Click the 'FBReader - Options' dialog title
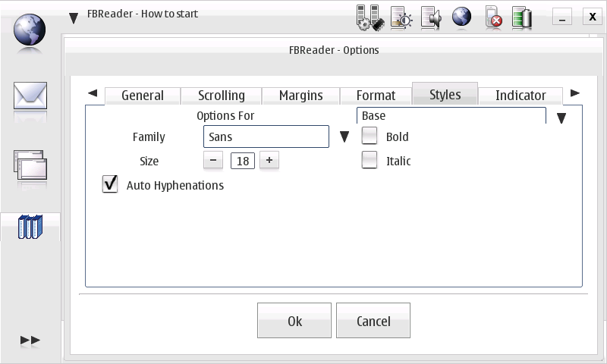The height and width of the screenshot is (364, 607). pos(334,50)
